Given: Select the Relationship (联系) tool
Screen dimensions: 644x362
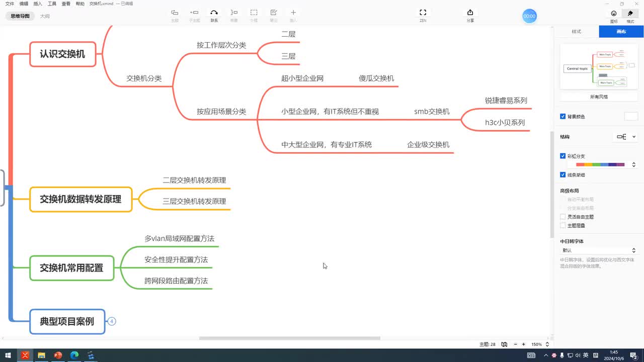Looking at the screenshot, I should coord(214,13).
